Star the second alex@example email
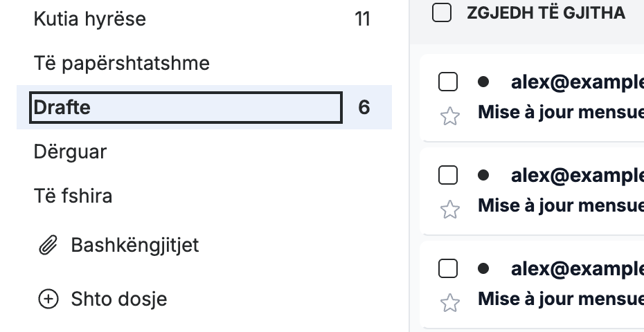644x332 pixels. (x=449, y=210)
